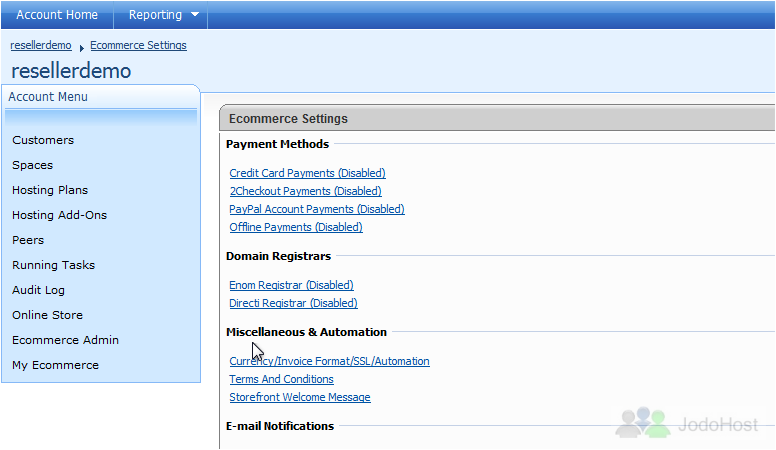Open PayPal Account Payments (Disabled) link
Viewport: 776px width, 450px height.
317,209
